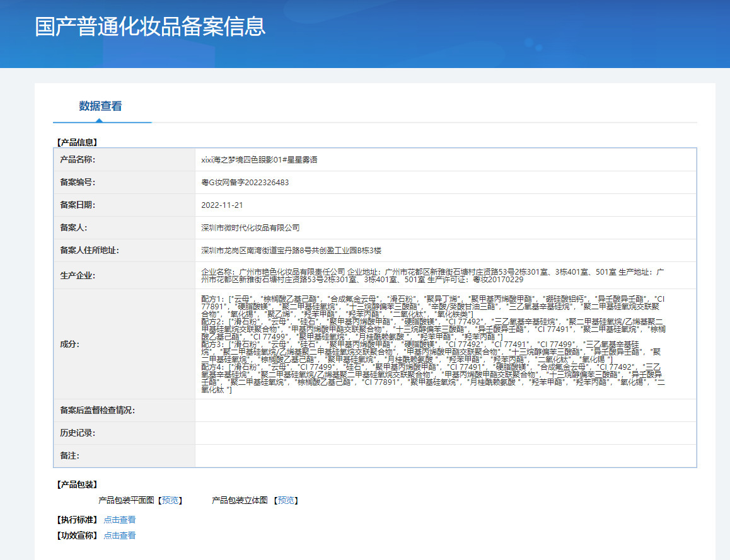Select the product name xixi海之梦境四色眼影01#星星雾语
The width and height of the screenshot is (730, 560).
[x=259, y=160]
